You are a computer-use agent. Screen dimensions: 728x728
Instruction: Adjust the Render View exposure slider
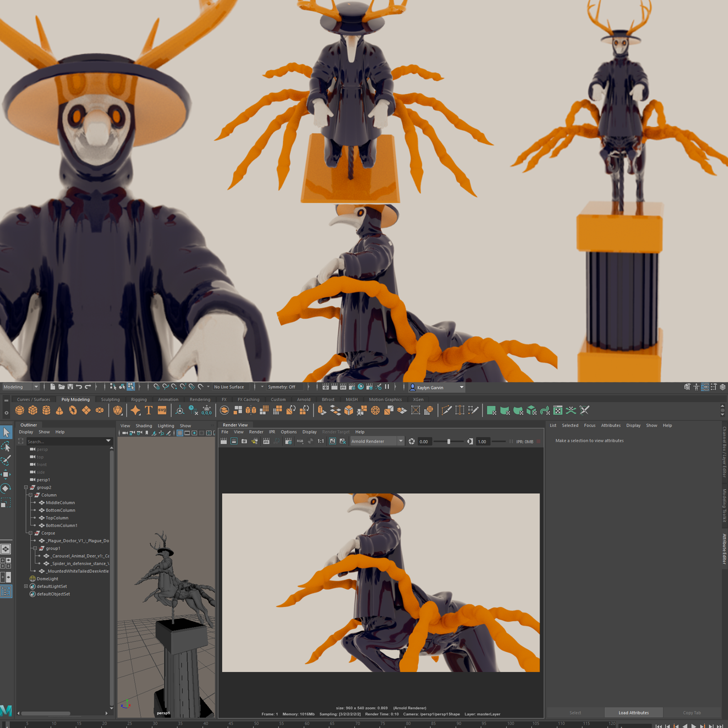[x=448, y=442]
